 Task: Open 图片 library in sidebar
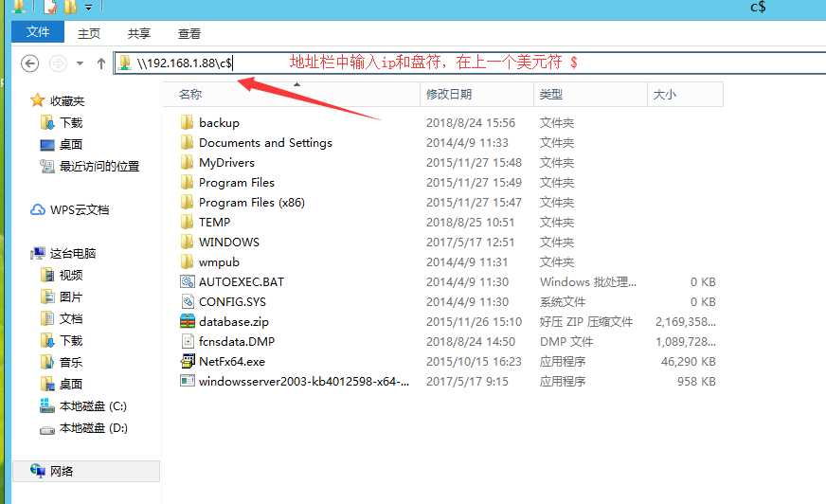pyautogui.click(x=71, y=297)
